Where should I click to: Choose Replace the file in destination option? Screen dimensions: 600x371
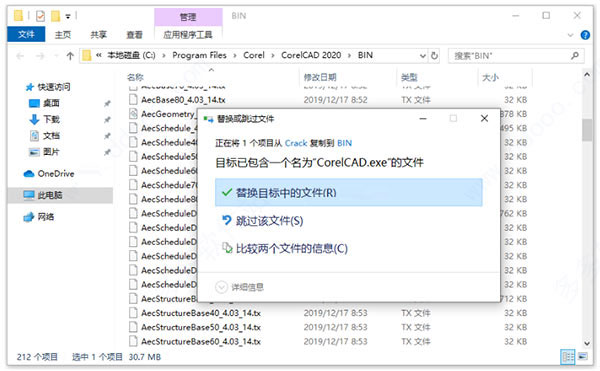point(349,192)
